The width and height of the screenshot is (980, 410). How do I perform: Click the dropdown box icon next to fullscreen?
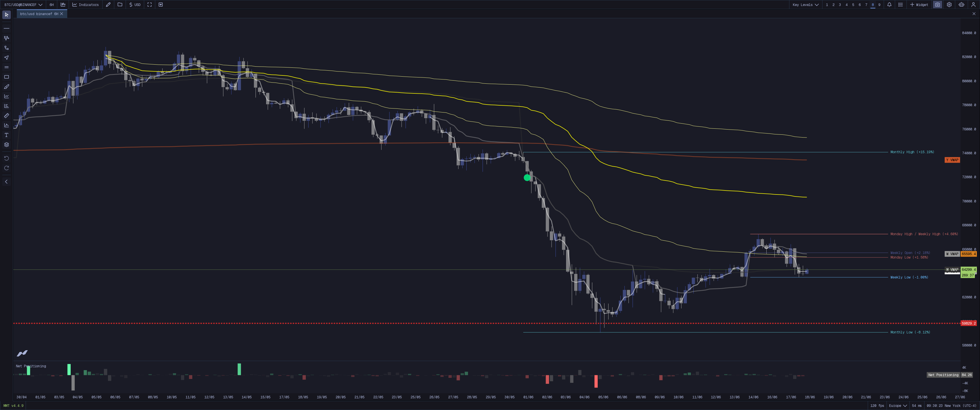161,5
